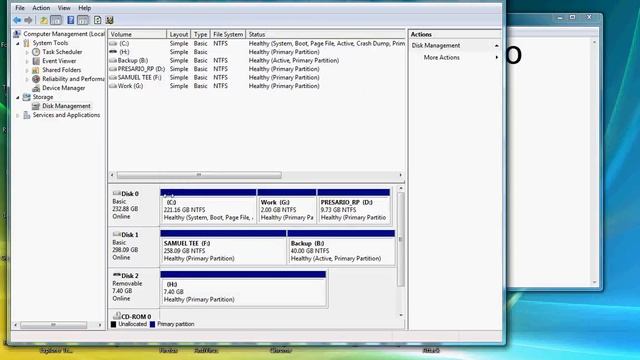The height and width of the screenshot is (360, 640).
Task: Select the Work (G:) 2.00 GB partition block
Action: [x=287, y=207]
